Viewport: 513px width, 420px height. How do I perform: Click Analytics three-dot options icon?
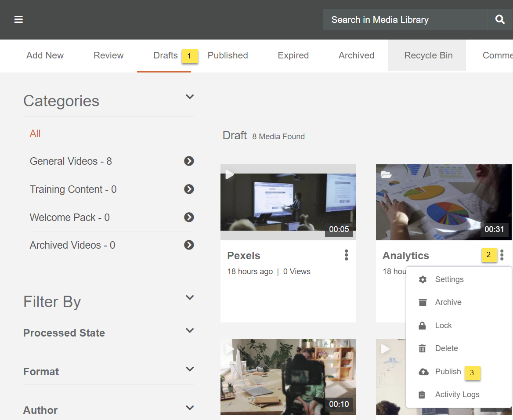[502, 255]
